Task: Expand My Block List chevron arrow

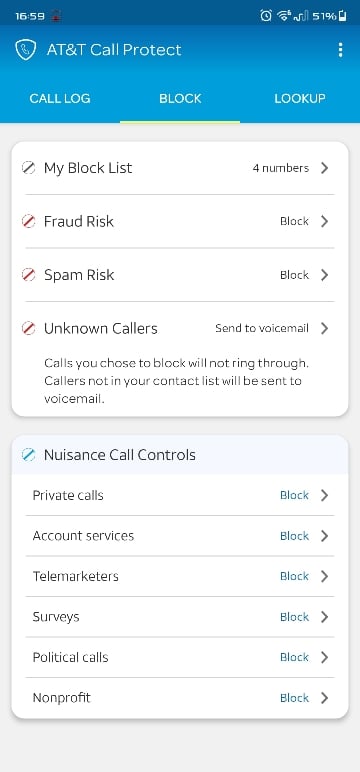Action: coord(324,168)
